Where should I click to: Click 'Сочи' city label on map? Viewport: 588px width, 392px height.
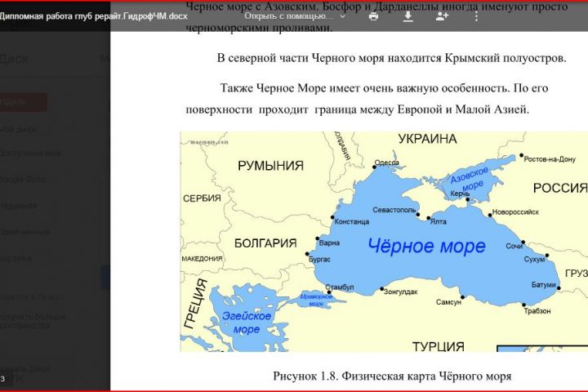[x=514, y=246]
